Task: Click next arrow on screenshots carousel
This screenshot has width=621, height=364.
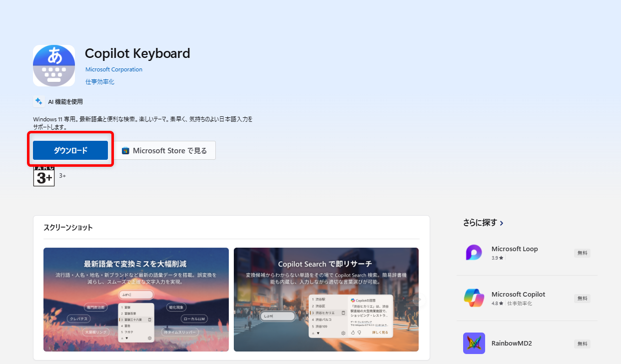Action: 419,300
